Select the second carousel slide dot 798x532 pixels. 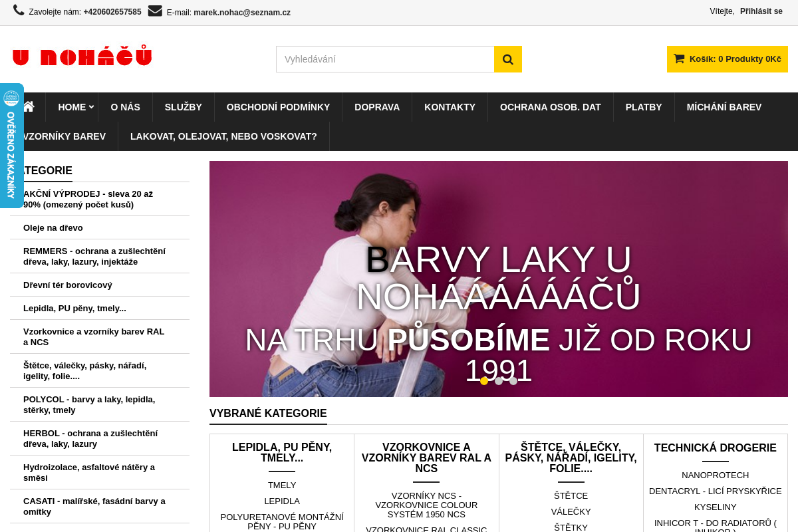click(x=498, y=381)
